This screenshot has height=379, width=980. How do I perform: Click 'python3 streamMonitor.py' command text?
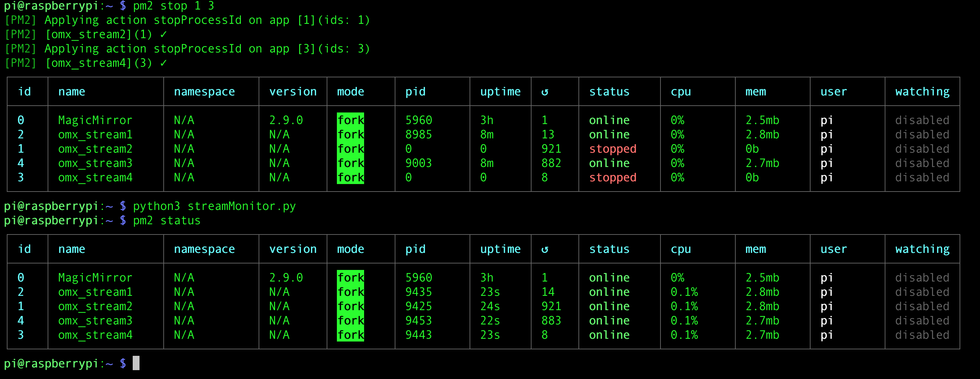click(214, 206)
